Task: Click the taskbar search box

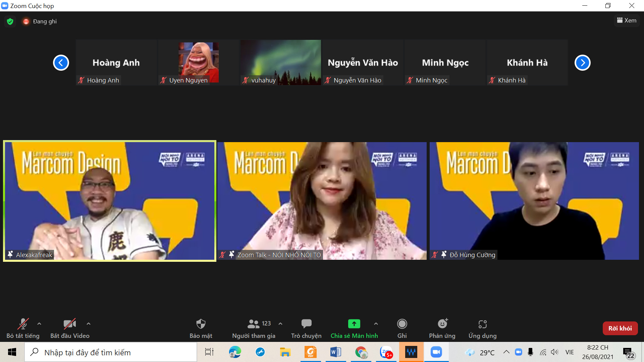Action: click(111, 352)
